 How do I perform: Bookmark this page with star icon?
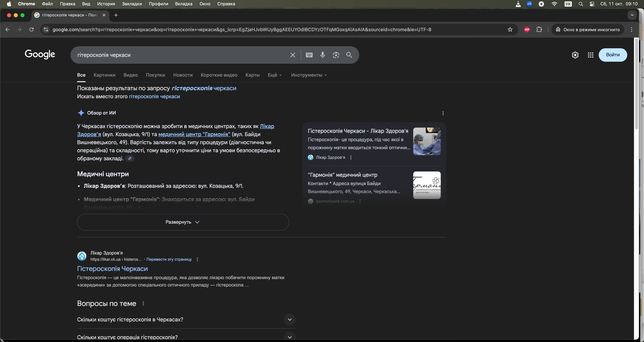point(510,30)
